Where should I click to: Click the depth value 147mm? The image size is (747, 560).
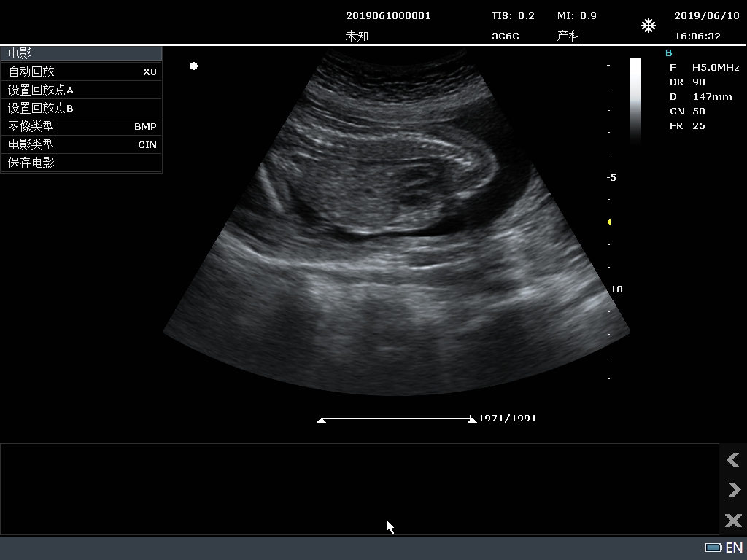[x=712, y=97]
